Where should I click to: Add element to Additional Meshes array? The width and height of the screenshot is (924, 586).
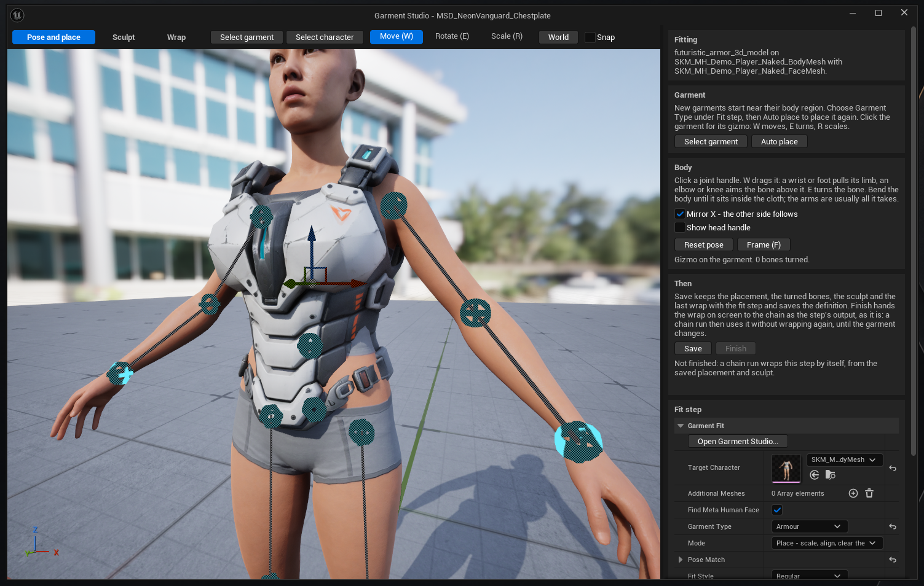853,493
